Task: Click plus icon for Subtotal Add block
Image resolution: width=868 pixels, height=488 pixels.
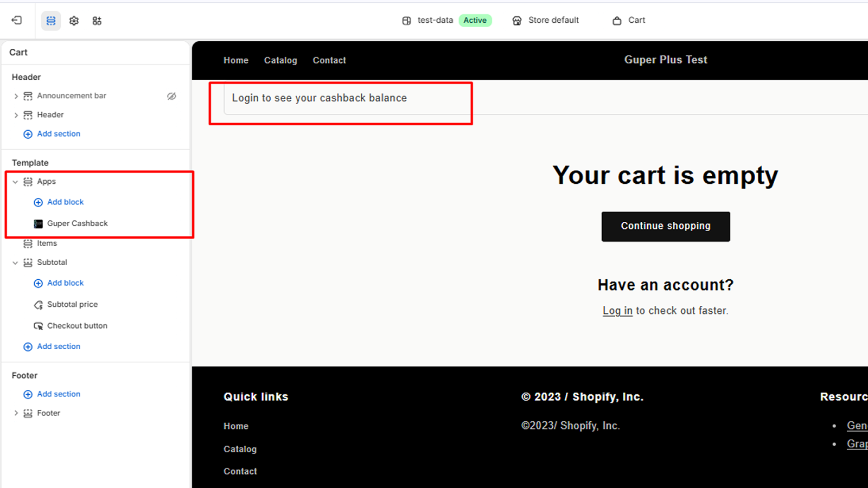Action: (38, 283)
